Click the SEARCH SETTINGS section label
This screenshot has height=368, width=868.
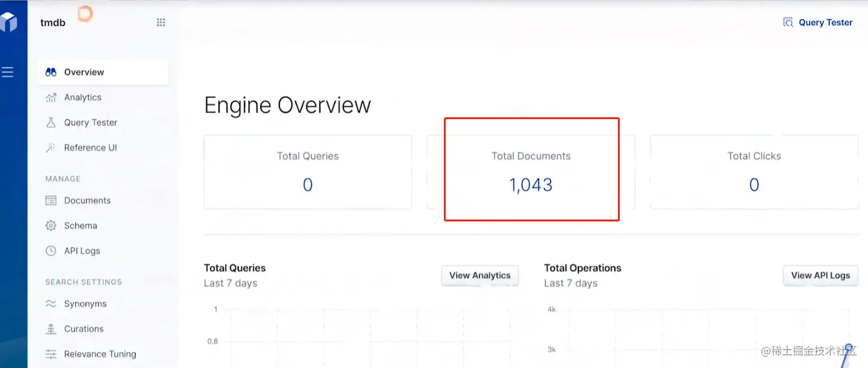tap(83, 282)
